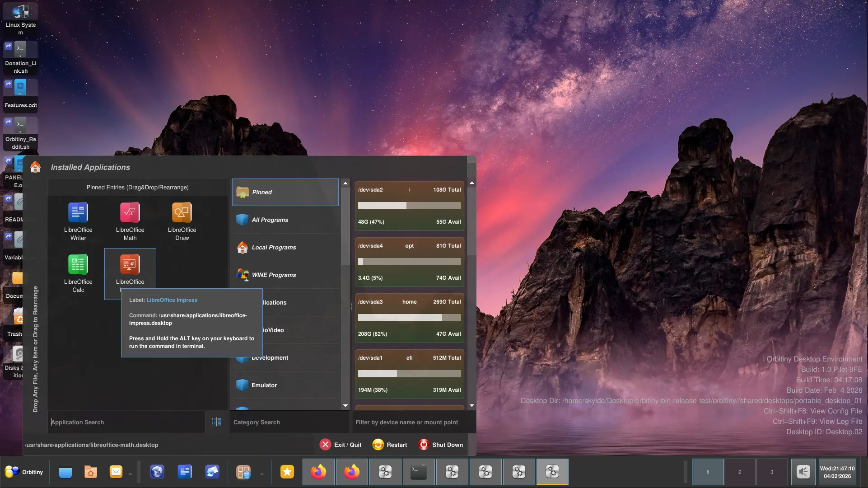Switch to workspace 2

[740, 472]
